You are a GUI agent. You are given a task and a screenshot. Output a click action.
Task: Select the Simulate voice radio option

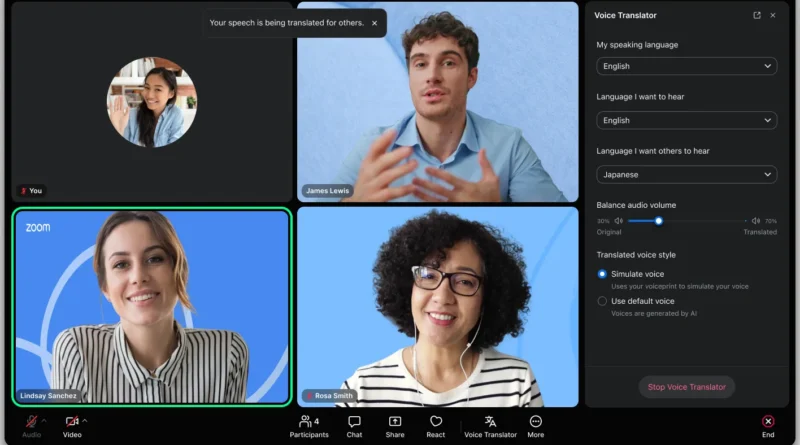coord(602,274)
